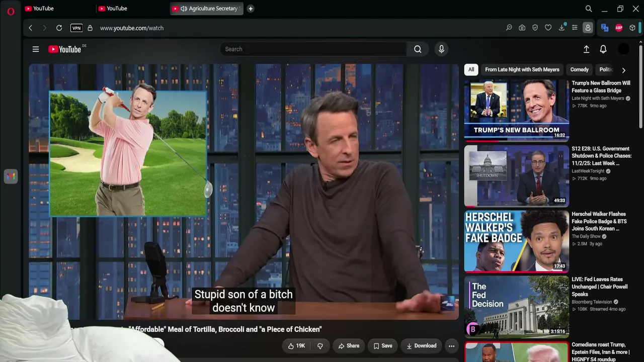Screen dimensions: 644x362
Task: Add page to bookmarks with heart
Action: pos(548,28)
